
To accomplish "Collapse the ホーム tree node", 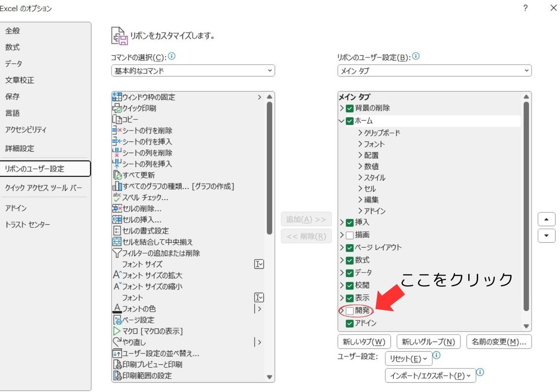I will (x=342, y=121).
